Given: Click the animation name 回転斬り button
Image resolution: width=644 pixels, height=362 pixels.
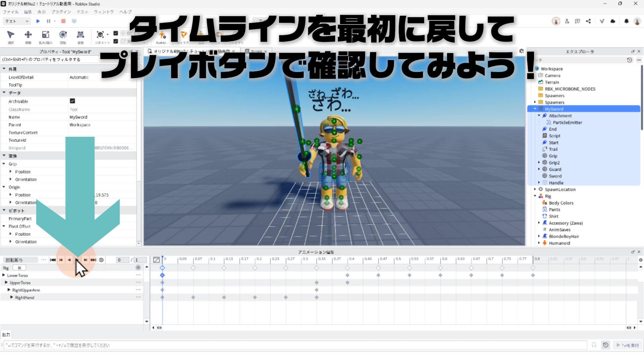Looking at the screenshot, I should point(20,260).
